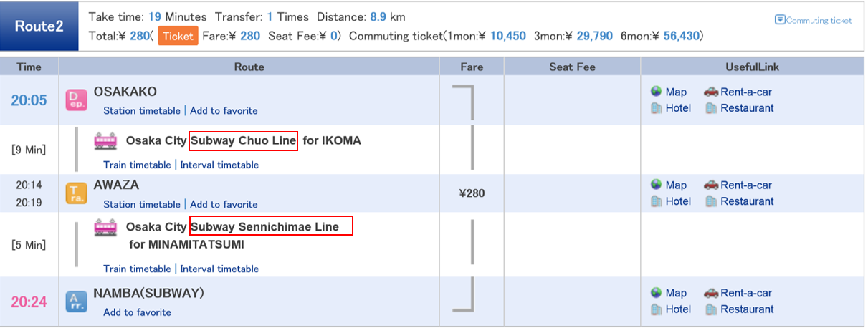Click the Hotel building icon in NAMBA row
The image size is (868, 328).
coord(656,309)
